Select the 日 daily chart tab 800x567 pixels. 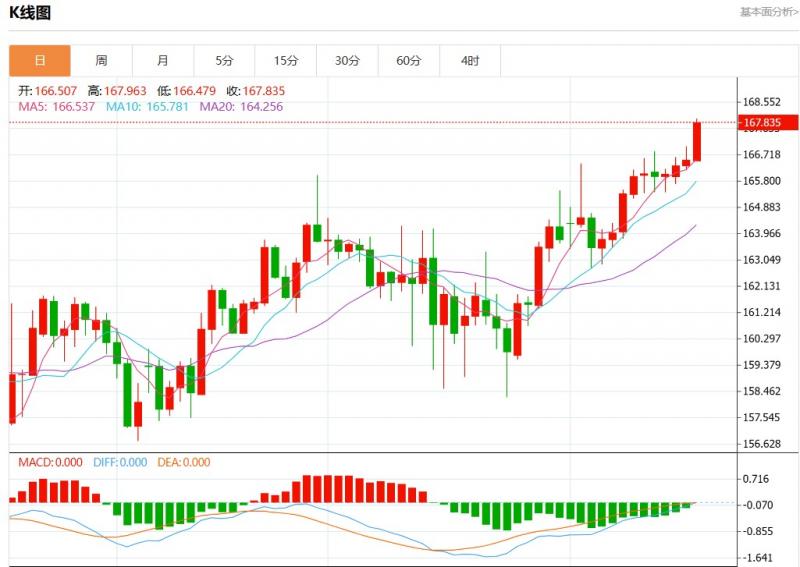40,61
